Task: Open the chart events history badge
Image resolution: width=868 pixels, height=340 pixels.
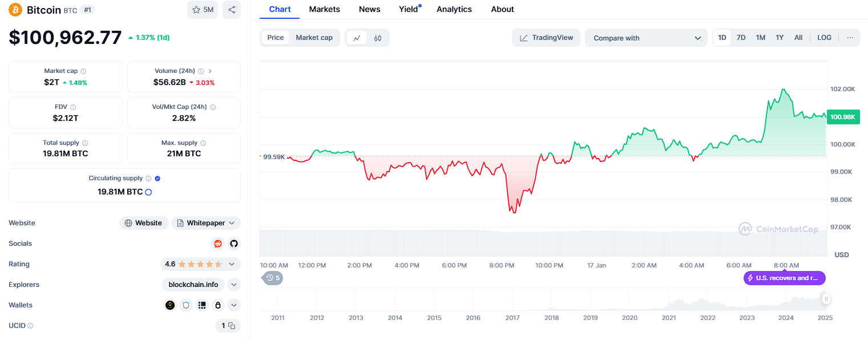Action: (x=272, y=278)
